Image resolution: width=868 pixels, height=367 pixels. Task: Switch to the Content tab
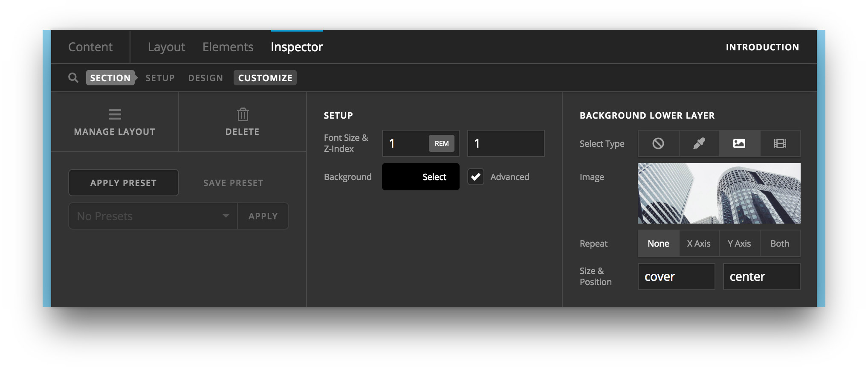click(90, 47)
